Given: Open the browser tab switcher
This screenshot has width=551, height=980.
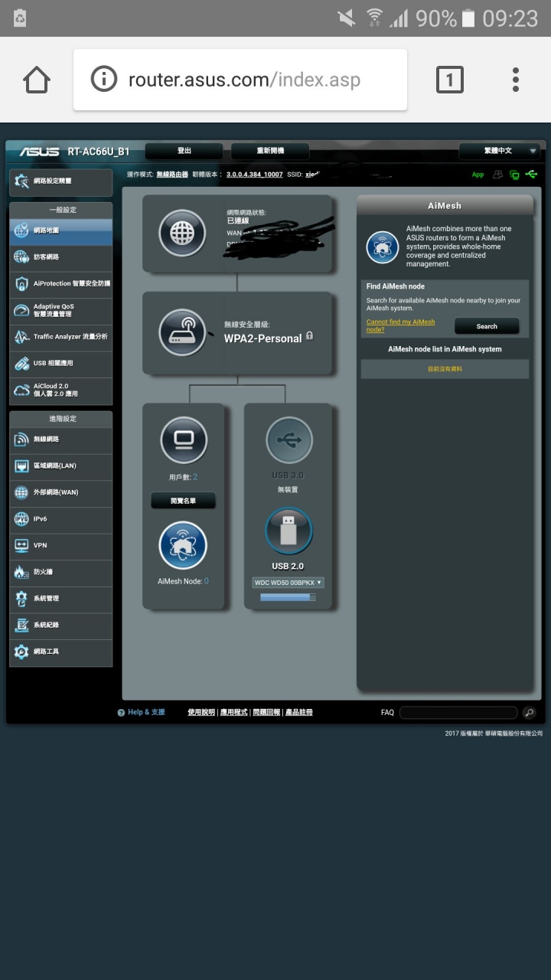Looking at the screenshot, I should click(x=449, y=80).
